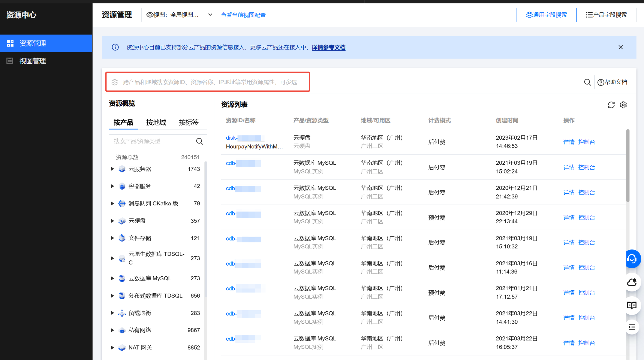Viewport: 644px width, 360px height.
Task: Click 产品字段搜索 button
Action: tap(606, 15)
